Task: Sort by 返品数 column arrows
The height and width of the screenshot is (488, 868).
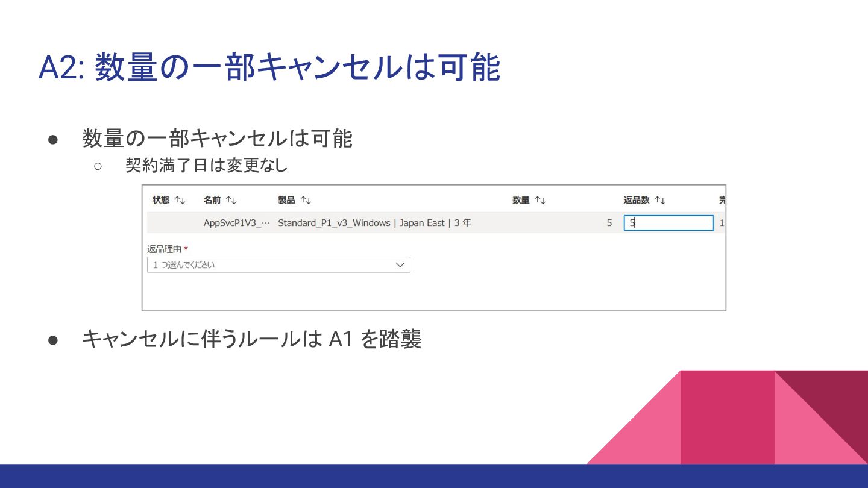Action: (x=659, y=200)
